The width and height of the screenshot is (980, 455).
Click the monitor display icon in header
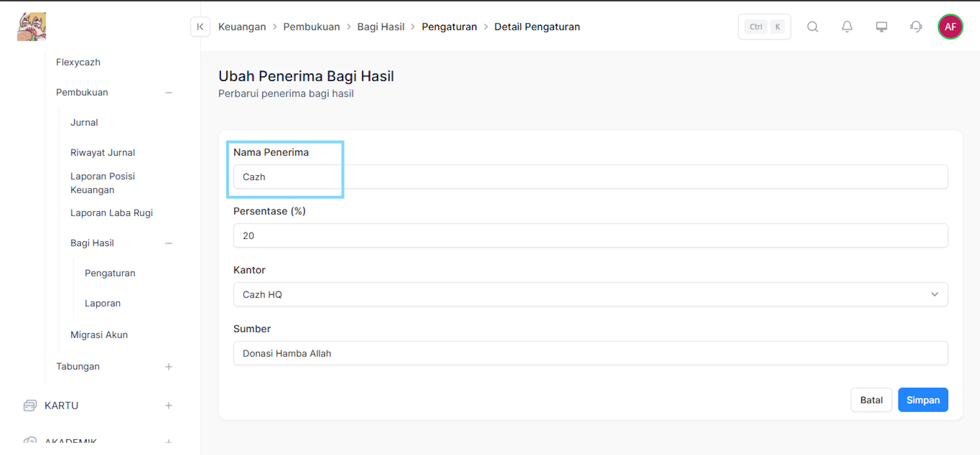881,27
